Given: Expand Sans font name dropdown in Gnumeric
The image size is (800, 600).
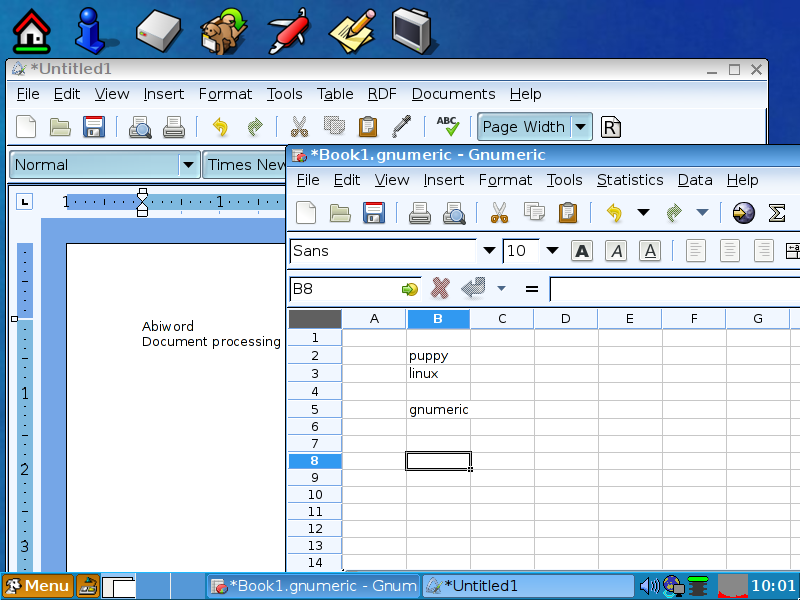Looking at the screenshot, I should point(489,251).
